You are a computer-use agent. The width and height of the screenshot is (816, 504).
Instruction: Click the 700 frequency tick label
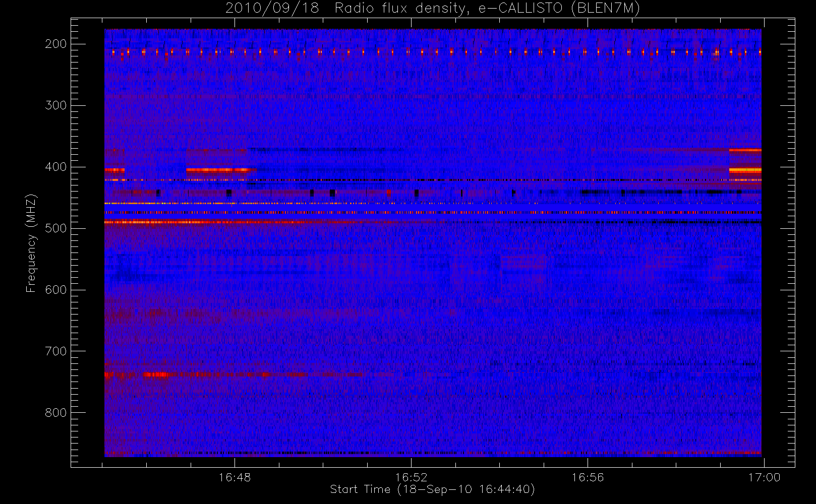pyautogui.click(x=56, y=351)
